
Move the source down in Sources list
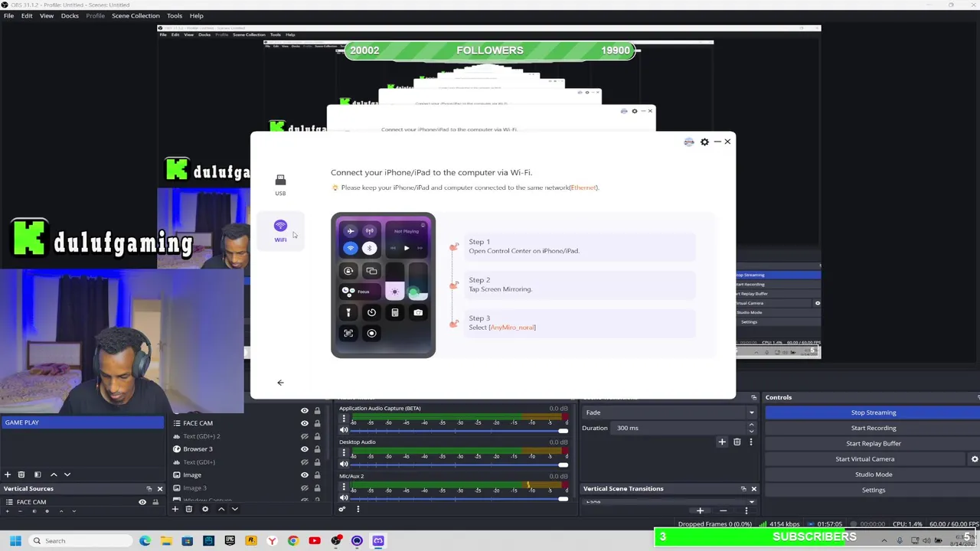235,509
